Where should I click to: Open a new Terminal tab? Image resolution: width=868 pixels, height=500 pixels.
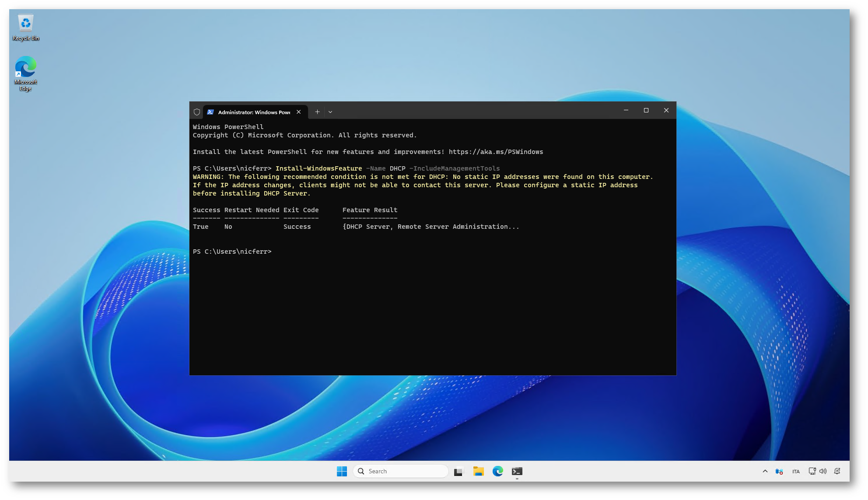click(317, 112)
